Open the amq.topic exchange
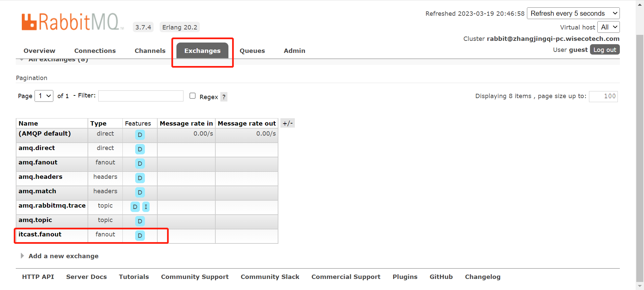The image size is (644, 290). 35,220
